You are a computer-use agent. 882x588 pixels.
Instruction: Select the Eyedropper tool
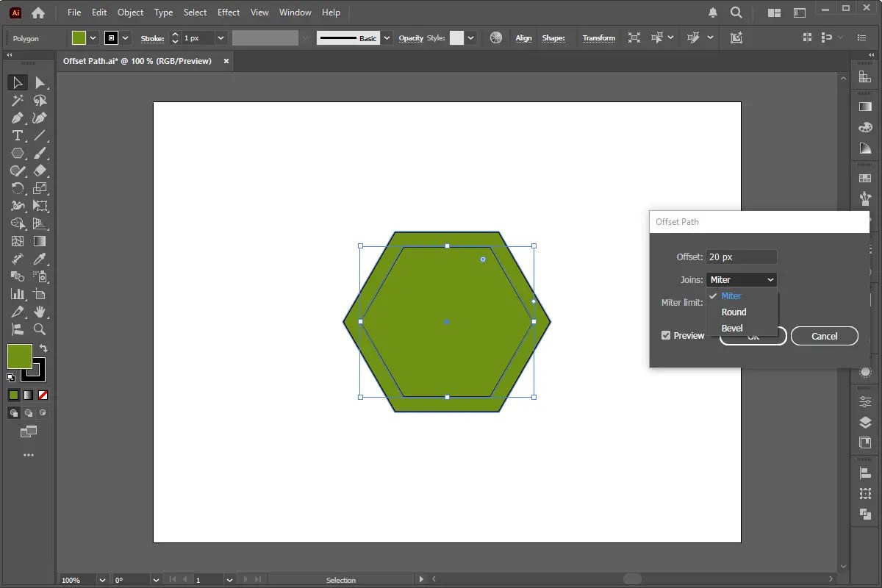tap(40, 259)
